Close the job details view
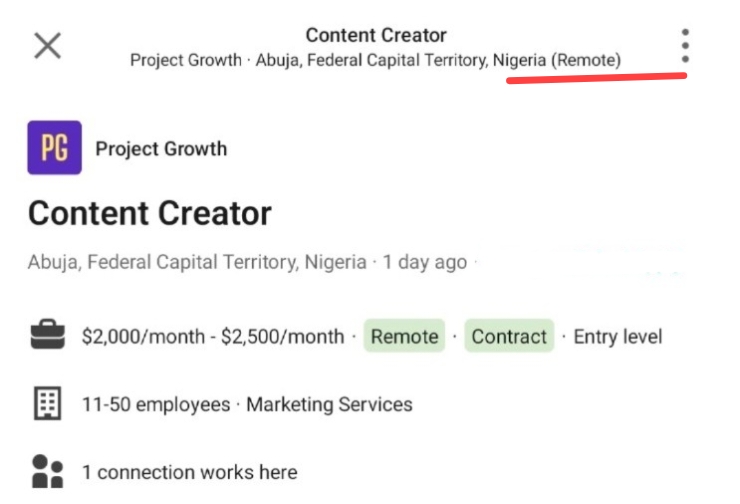The width and height of the screenshot is (740, 504). coord(48,46)
